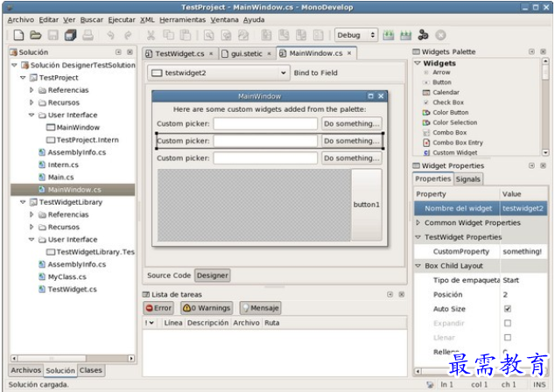
Task: Toggle the Expandir checkbox
Action: point(507,323)
